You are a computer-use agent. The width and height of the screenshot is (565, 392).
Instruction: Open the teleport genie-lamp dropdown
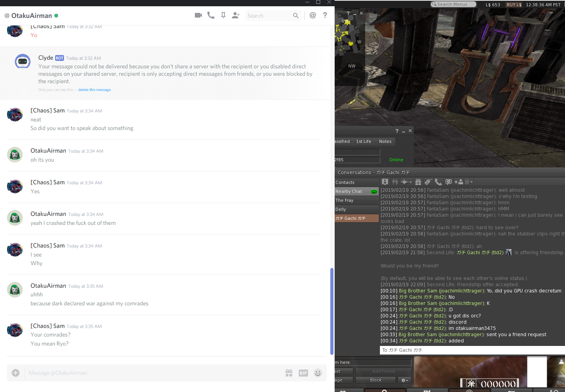pos(406,182)
